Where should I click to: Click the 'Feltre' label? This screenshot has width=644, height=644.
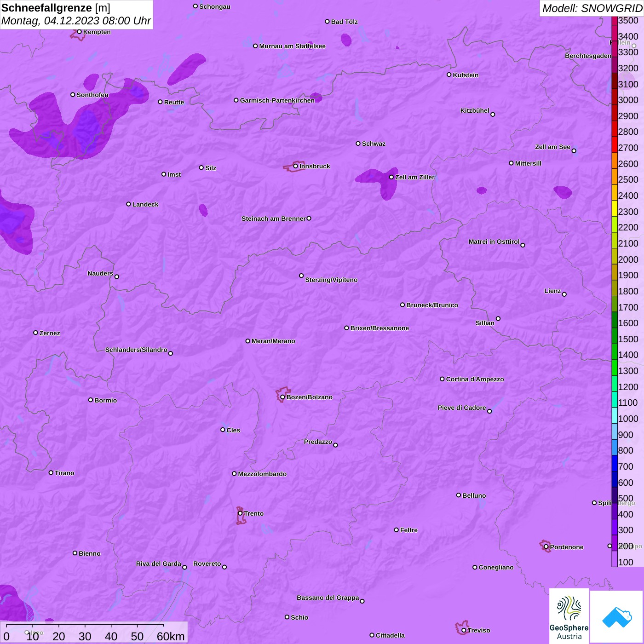click(x=408, y=530)
